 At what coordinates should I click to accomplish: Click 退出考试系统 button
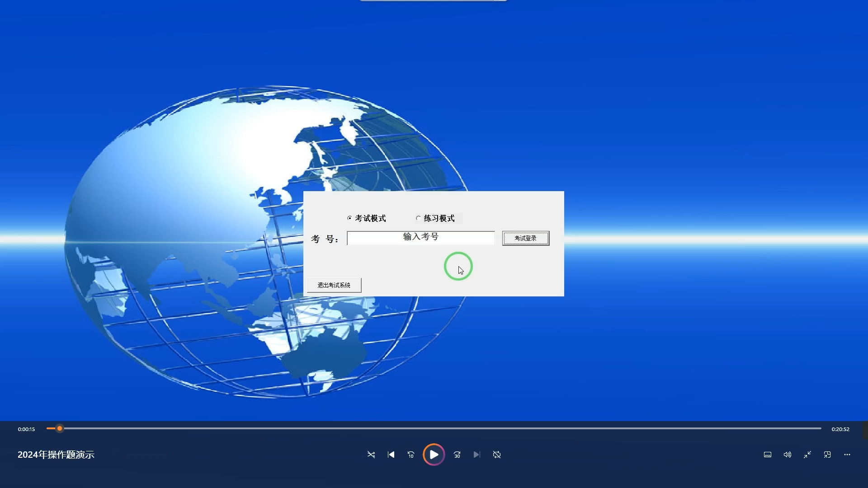point(334,285)
